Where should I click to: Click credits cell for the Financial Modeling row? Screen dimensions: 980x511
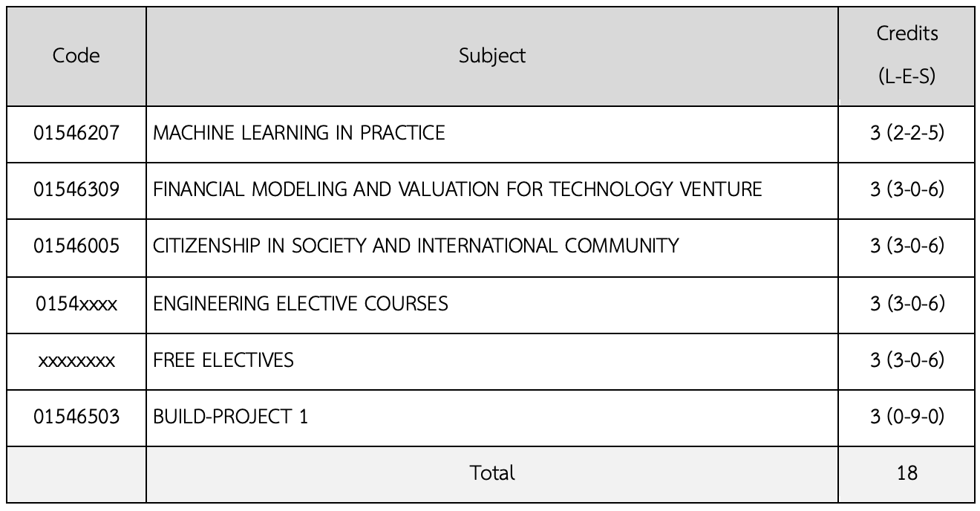coord(906,189)
